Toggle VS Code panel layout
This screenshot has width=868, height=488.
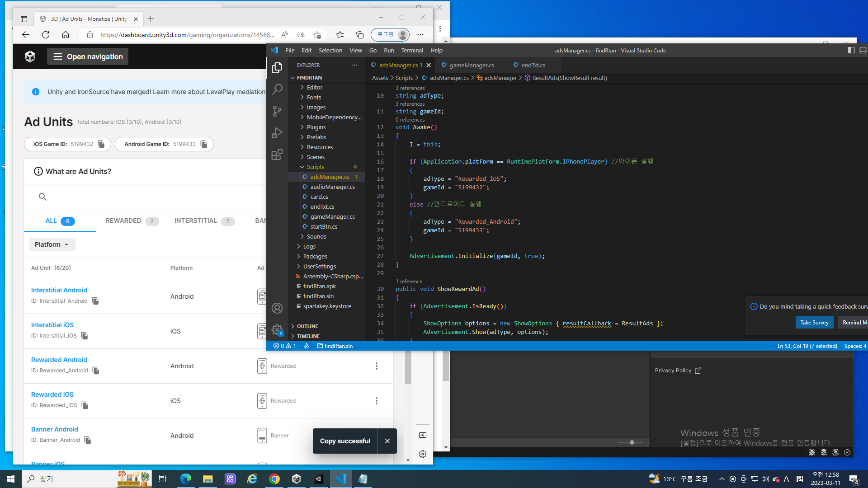pyautogui.click(x=863, y=50)
